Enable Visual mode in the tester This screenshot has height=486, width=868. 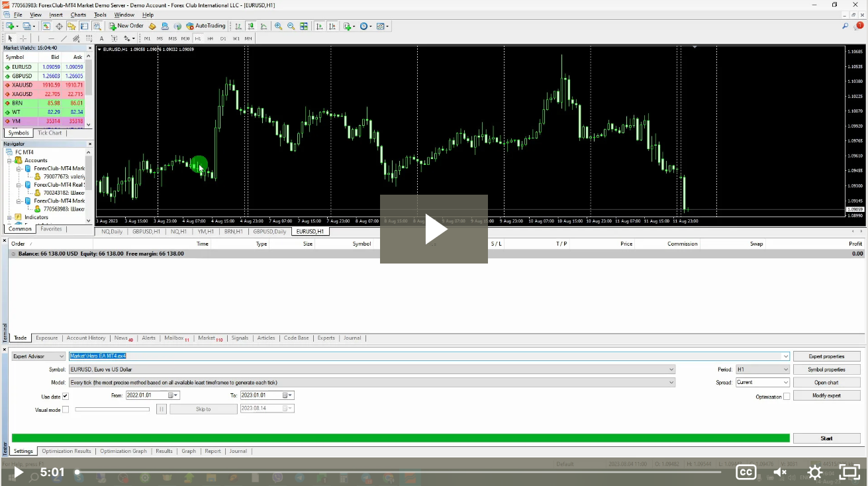65,409
